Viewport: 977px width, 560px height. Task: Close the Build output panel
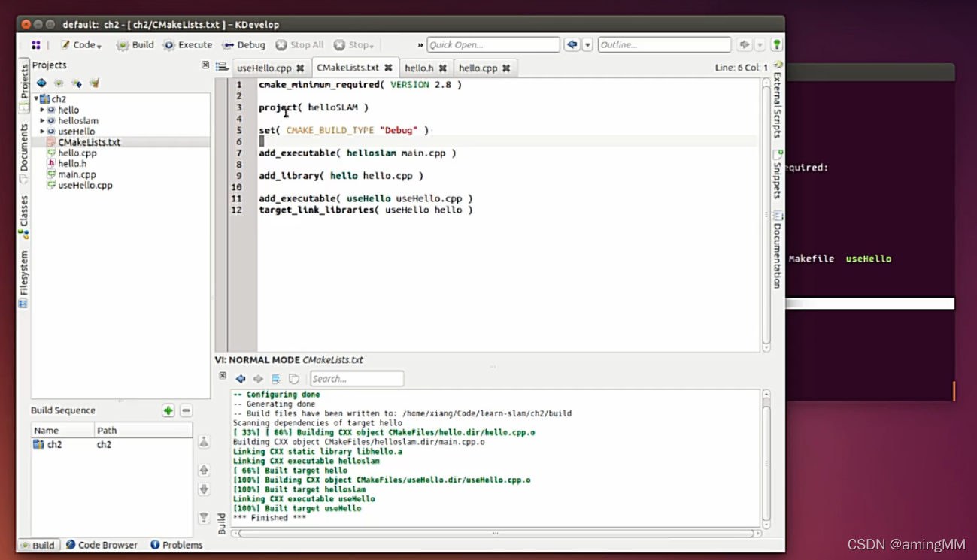(223, 376)
